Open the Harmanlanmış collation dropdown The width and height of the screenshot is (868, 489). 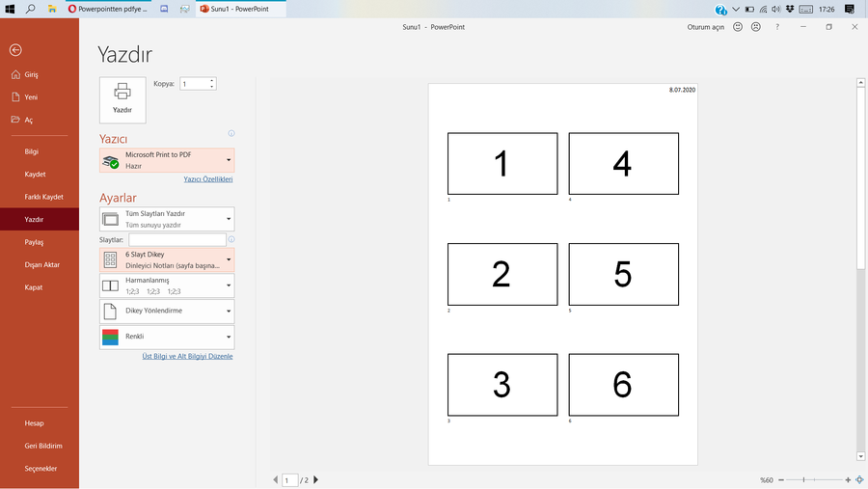[167, 285]
